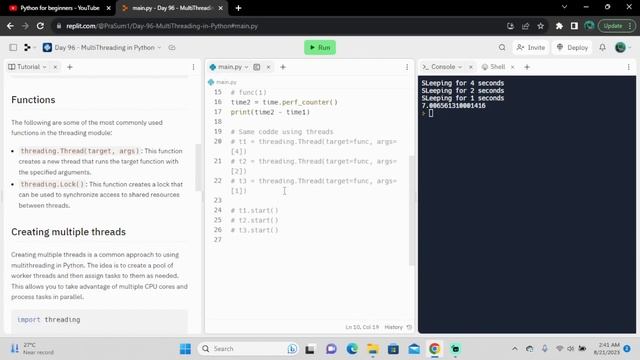
Task: Switch to the Shell tab
Action: pyautogui.click(x=493, y=67)
